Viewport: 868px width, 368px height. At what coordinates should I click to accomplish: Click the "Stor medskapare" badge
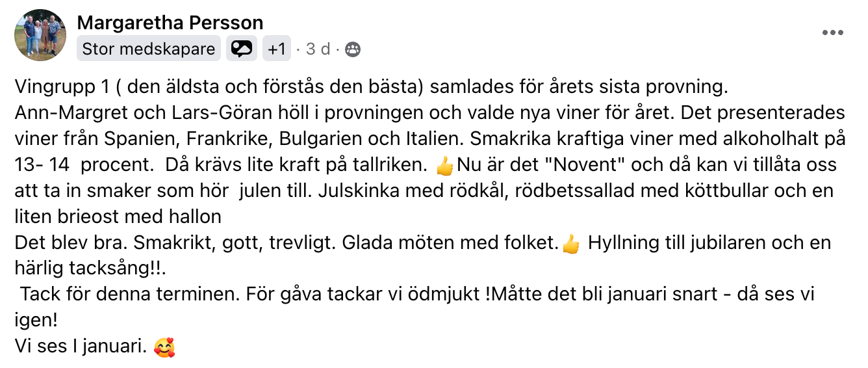[x=149, y=49]
